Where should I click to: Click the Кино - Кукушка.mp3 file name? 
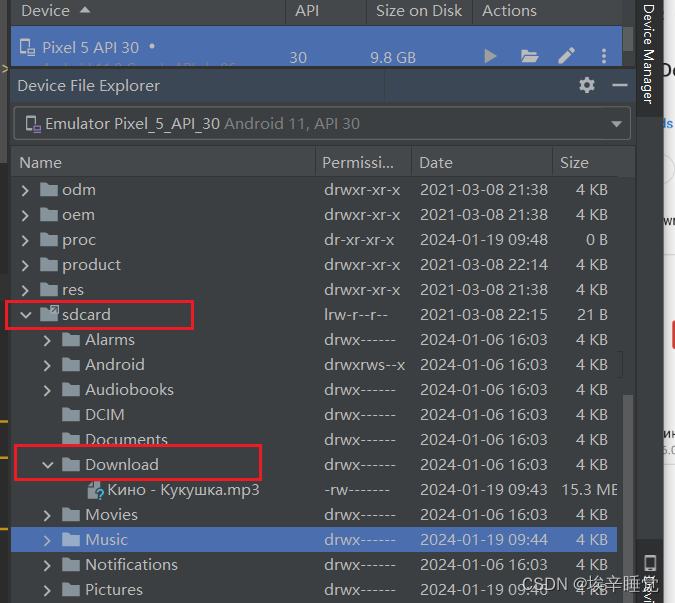coord(183,490)
